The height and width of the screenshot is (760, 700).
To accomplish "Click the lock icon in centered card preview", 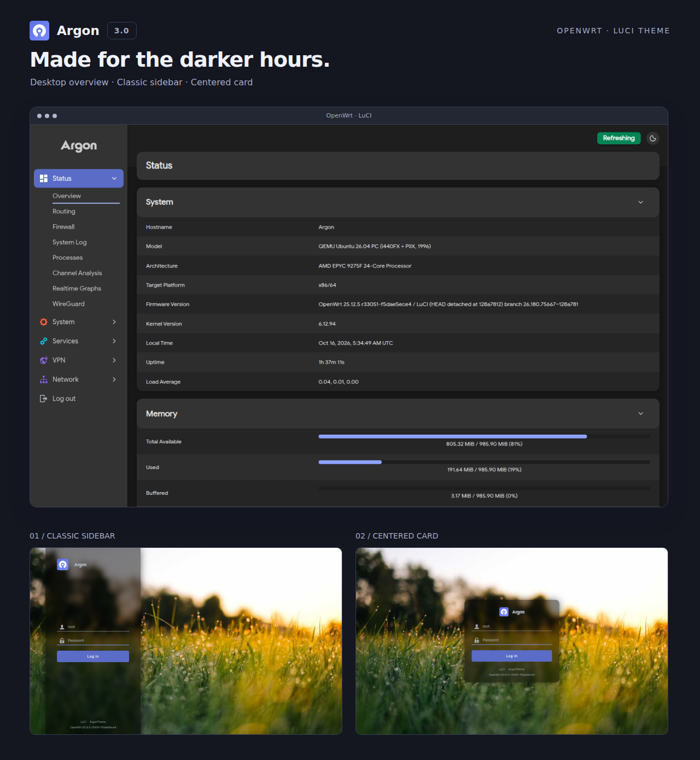I will (477, 640).
